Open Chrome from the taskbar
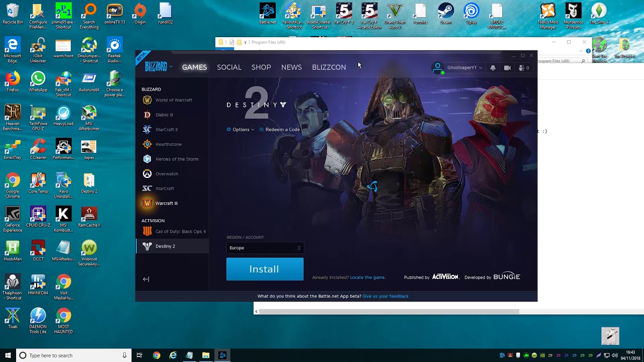Screen dimensions: 644x362 pyautogui.click(x=156, y=355)
